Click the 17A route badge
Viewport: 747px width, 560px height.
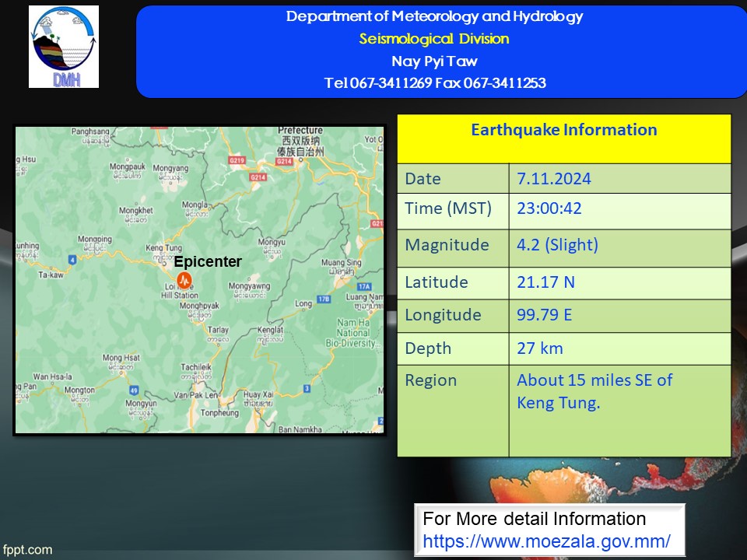point(364,286)
